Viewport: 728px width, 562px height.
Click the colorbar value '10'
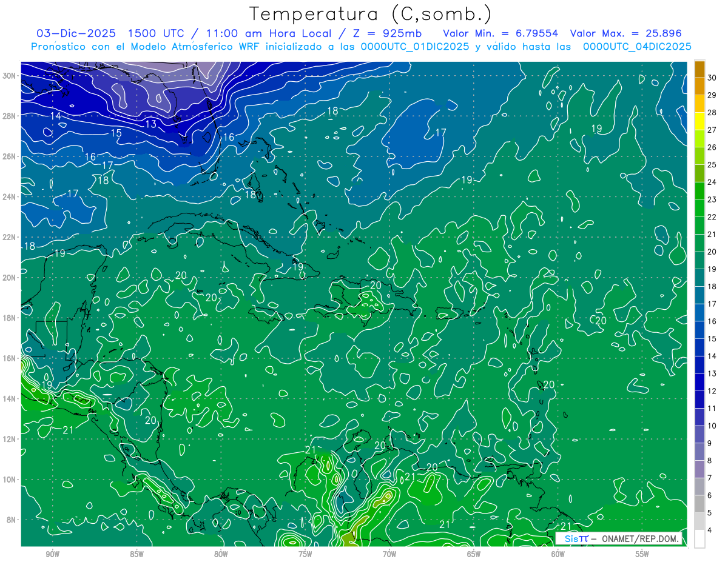(712, 426)
